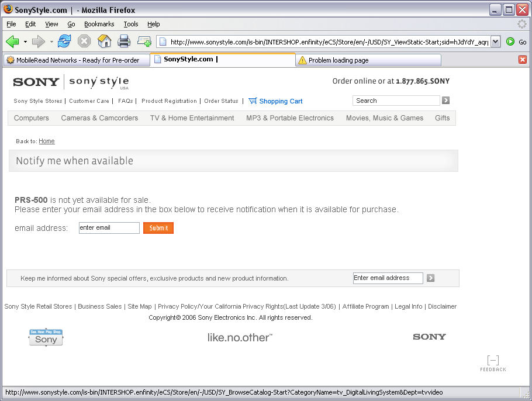Open the Order Status link
This screenshot has width=532, height=401.
[221, 101]
